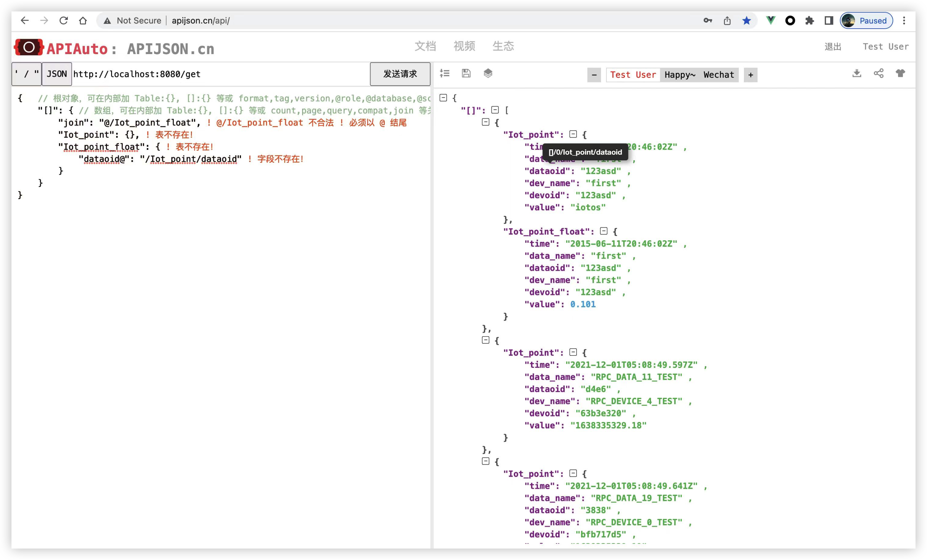Click the download icon in response toolbar

point(857,73)
